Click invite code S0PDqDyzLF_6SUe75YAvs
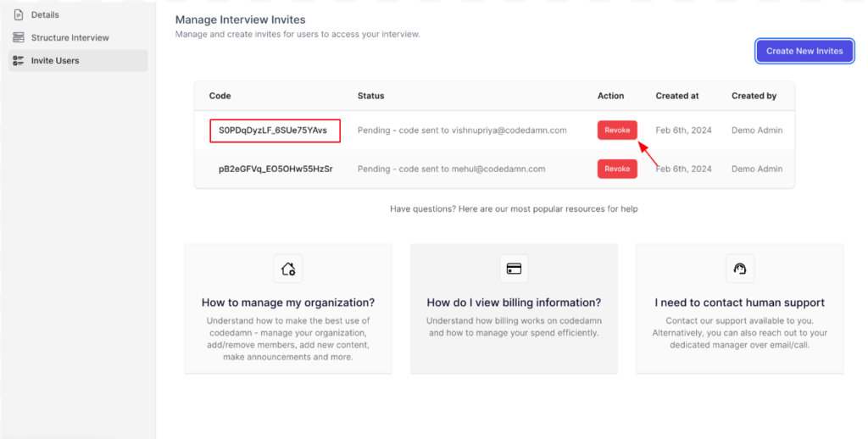Viewport: 868px width, 439px height. point(273,131)
